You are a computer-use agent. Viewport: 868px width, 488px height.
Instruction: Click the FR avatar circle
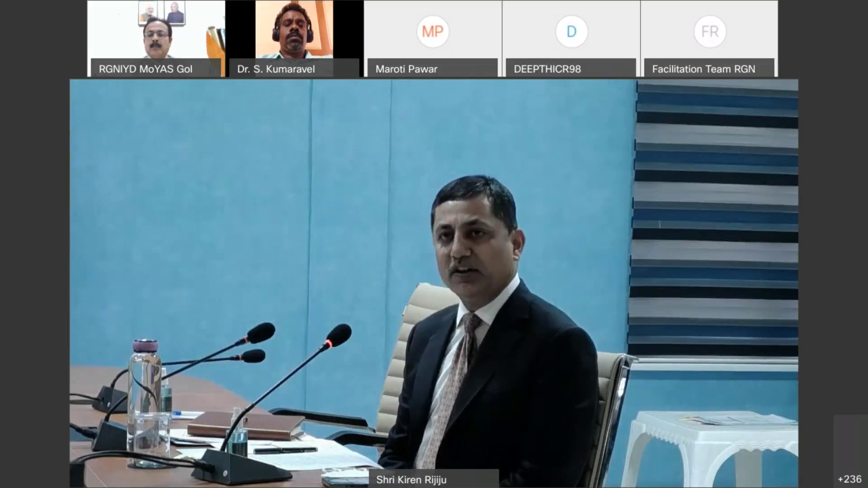point(710,32)
